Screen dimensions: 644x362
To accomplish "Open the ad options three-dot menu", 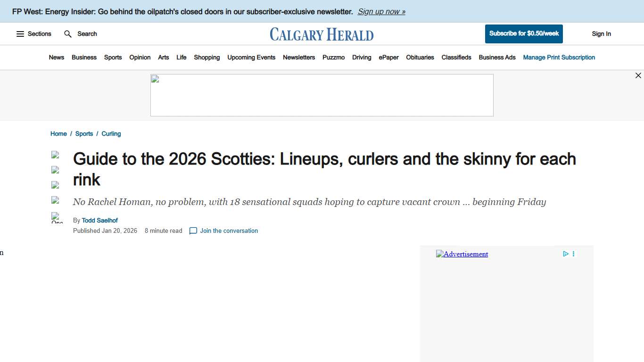I will pos(573,254).
